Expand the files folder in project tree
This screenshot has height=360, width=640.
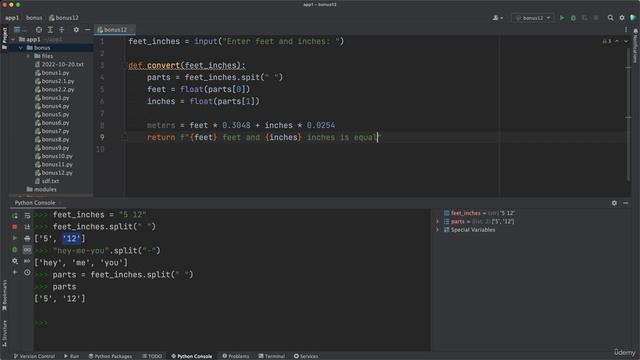coord(28,56)
